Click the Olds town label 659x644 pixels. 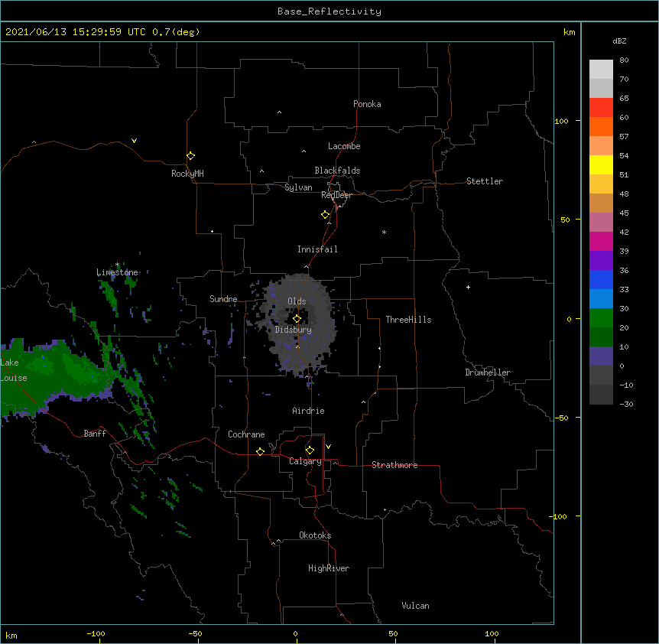click(x=297, y=301)
